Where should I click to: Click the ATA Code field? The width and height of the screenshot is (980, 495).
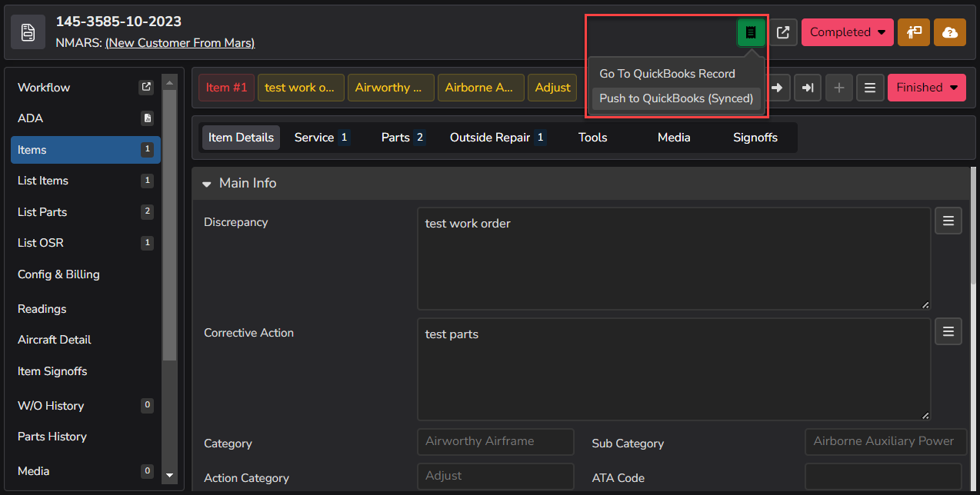point(883,477)
